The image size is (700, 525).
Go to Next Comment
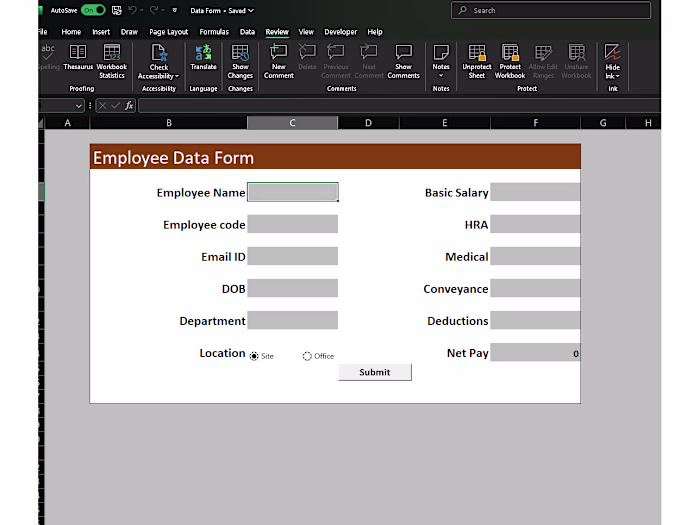[369, 62]
